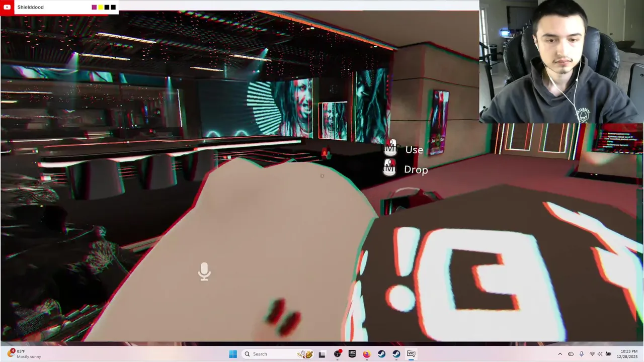The width and height of the screenshot is (644, 362).
Task: Show hidden system tray icons
Action: pyautogui.click(x=560, y=354)
